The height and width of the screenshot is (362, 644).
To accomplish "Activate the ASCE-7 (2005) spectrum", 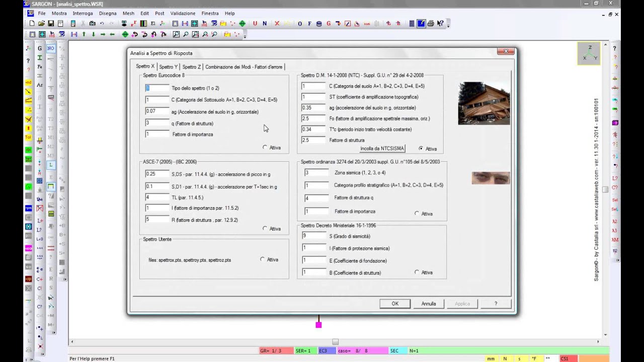I will click(265, 228).
